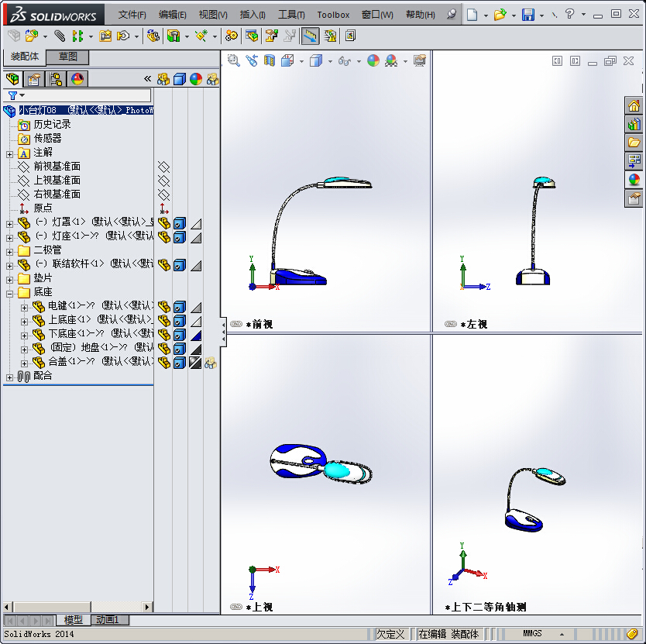Toggle hide/show icon for 上底座<1> row
This screenshot has width=646, height=644.
pos(163,321)
